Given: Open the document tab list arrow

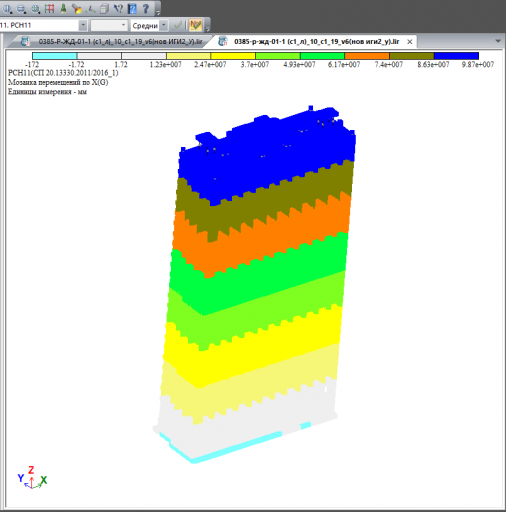Looking at the screenshot, I should point(498,41).
